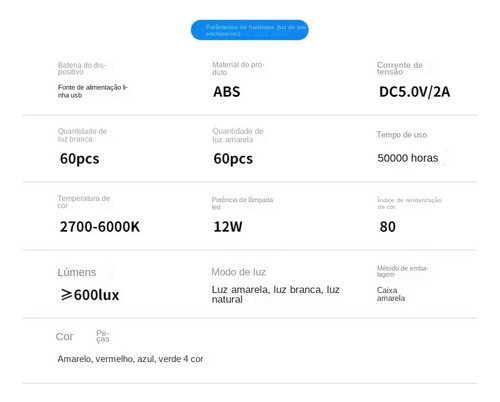Select the 2700-6000K color temperature value
Viewport: 500px width, 402px height.
(x=100, y=227)
